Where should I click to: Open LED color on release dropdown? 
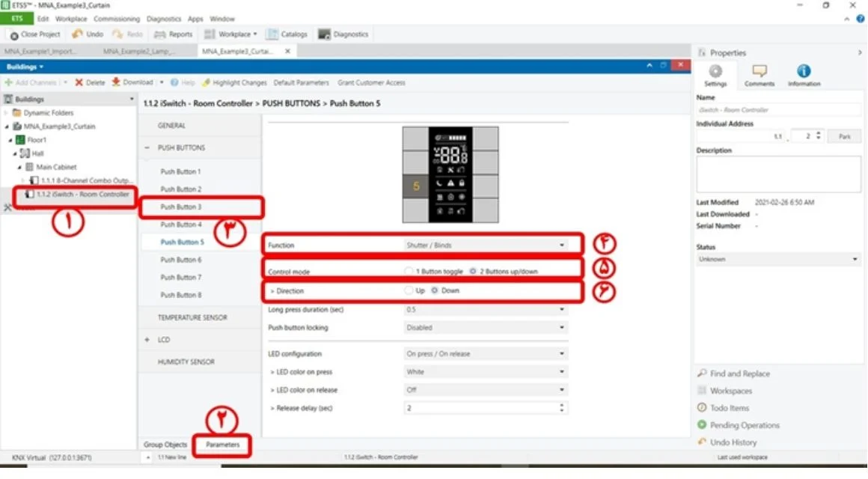tap(486, 390)
